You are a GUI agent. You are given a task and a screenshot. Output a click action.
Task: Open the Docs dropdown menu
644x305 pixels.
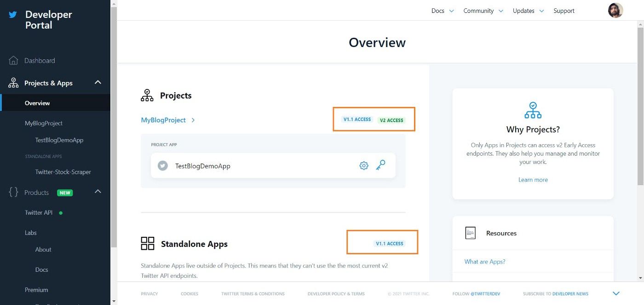443,11
